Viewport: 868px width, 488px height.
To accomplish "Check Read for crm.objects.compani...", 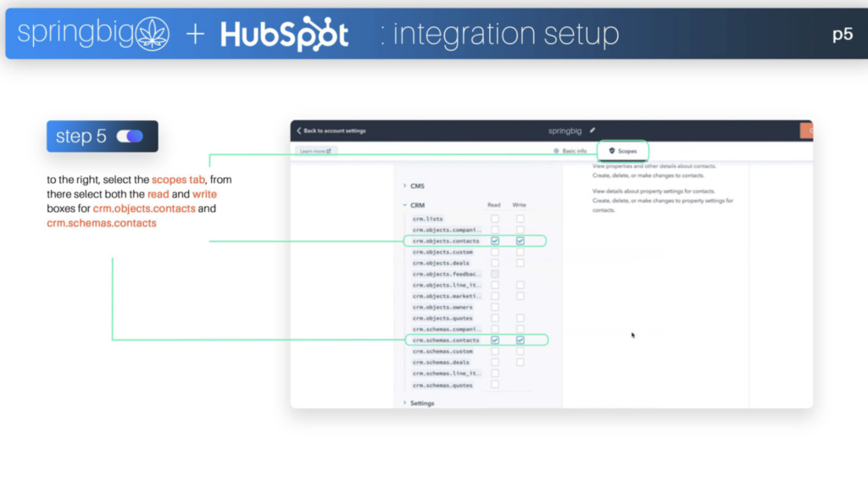I will pos(495,230).
